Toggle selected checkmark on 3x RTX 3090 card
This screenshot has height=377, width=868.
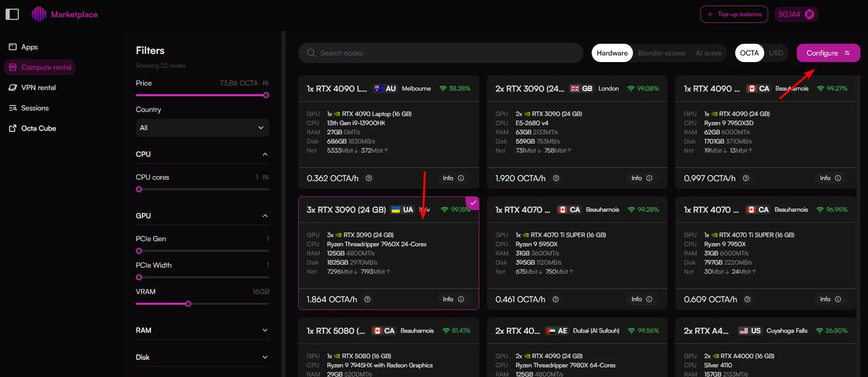click(473, 203)
